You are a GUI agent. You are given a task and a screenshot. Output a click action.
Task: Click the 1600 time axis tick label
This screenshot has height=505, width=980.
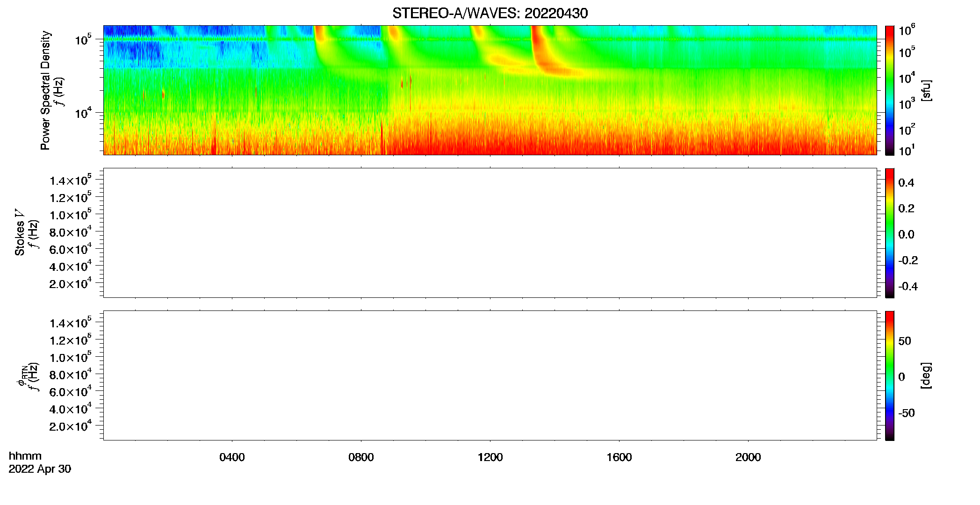[x=619, y=457]
